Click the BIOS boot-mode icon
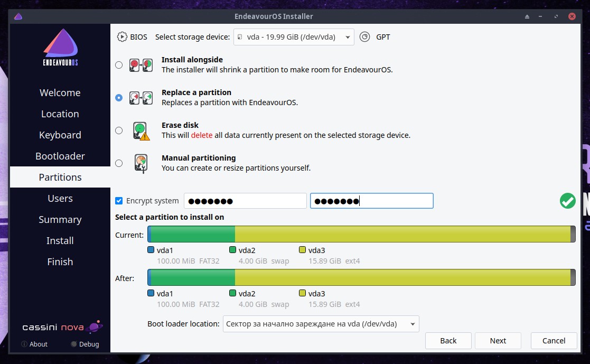Viewport: 590px width, 364px height. [122, 37]
